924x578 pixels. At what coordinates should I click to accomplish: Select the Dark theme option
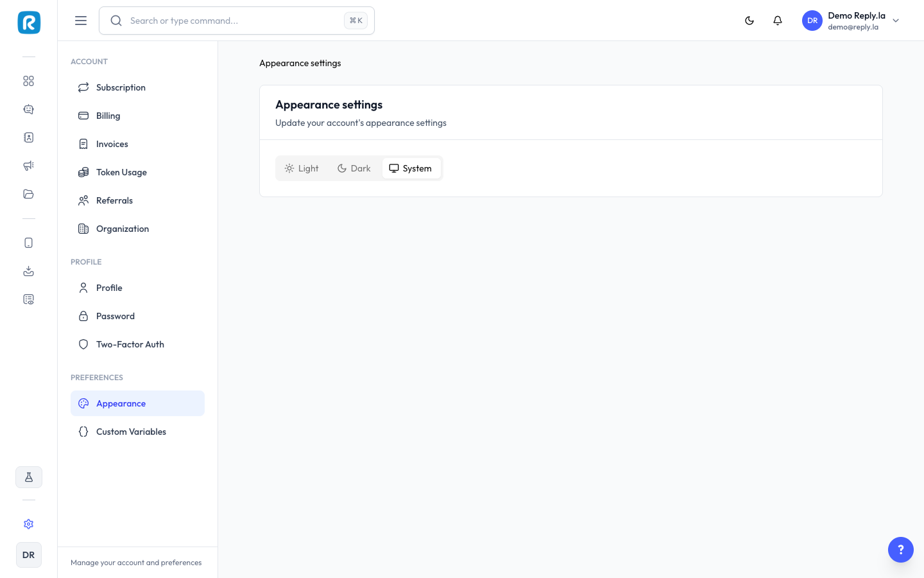point(354,168)
